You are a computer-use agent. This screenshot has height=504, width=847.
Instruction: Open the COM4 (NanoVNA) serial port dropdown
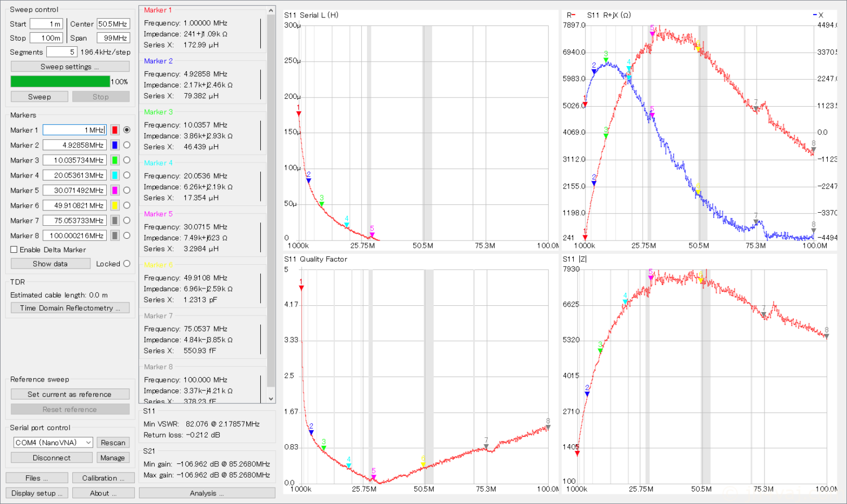click(x=53, y=442)
